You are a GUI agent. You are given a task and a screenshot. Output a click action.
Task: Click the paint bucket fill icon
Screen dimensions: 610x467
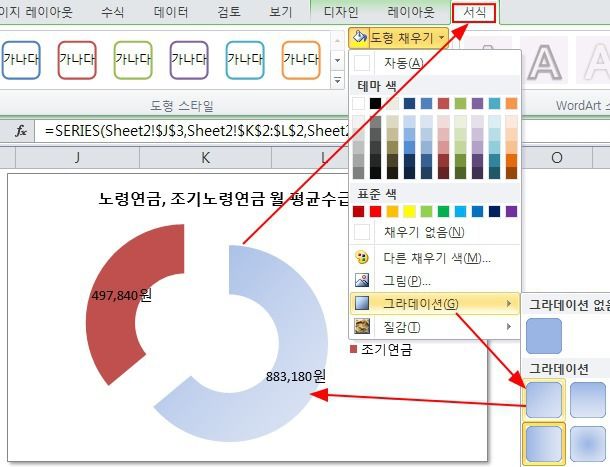(359, 37)
